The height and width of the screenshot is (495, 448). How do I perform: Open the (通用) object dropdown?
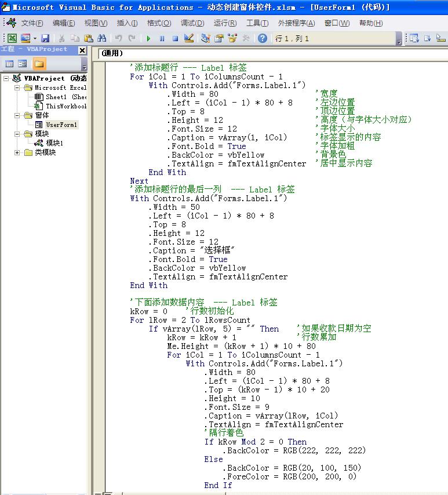[x=273, y=53]
